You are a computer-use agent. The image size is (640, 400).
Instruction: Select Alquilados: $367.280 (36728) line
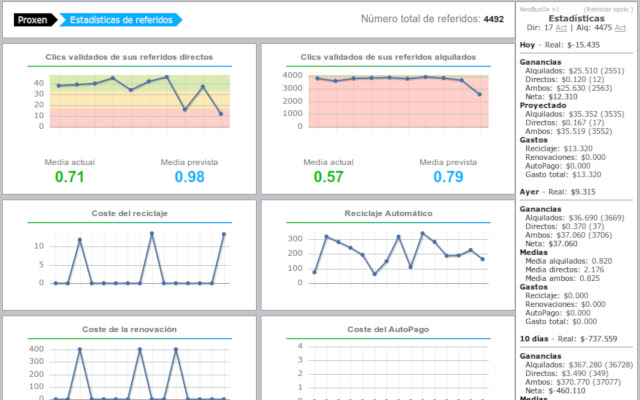click(579, 365)
